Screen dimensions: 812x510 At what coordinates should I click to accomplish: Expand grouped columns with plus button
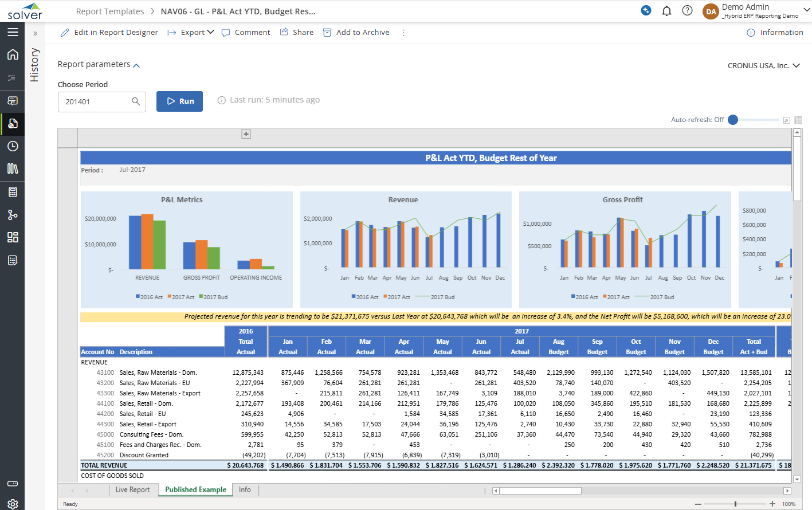pos(246,134)
